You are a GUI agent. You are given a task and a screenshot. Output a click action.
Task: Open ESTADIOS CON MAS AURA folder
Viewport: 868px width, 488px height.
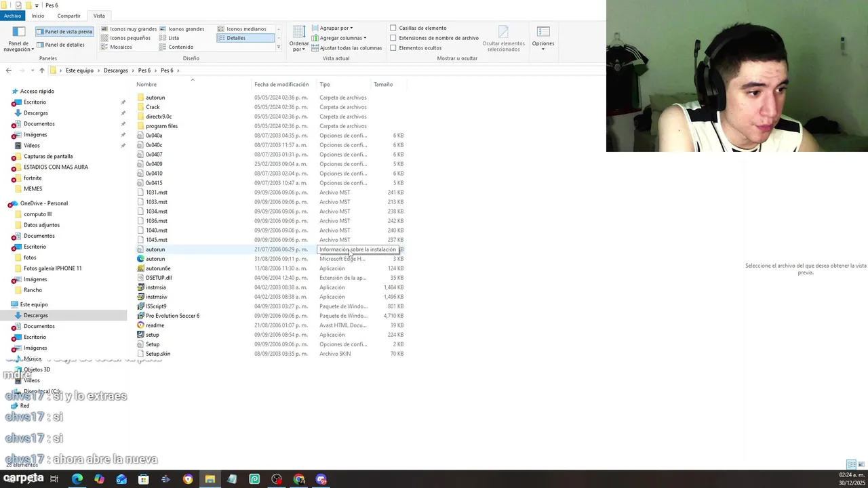tap(56, 167)
